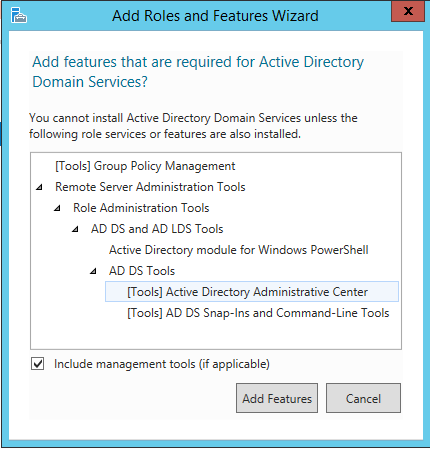This screenshot has width=430, height=449.
Task: Click the wizard title bar text
Action: click(x=215, y=16)
